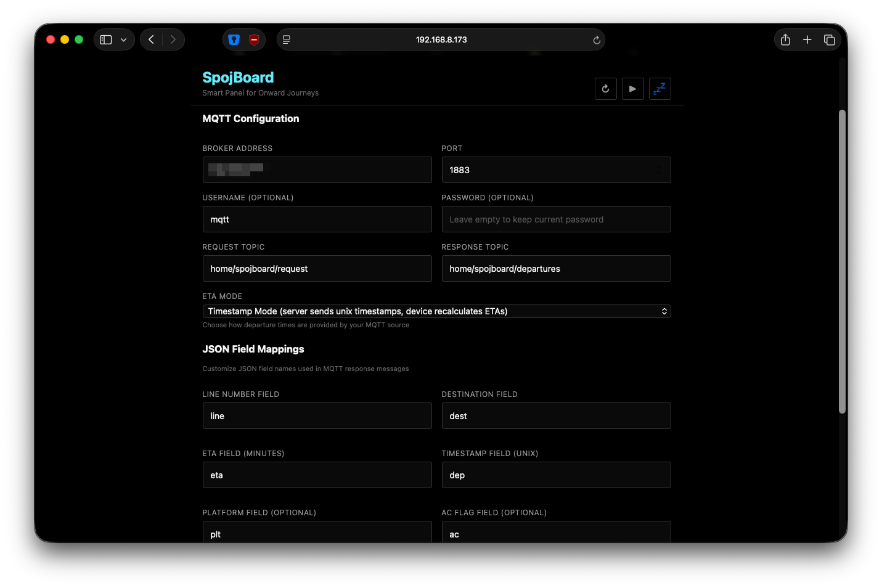This screenshot has height=588, width=882.
Task: Open the Bitwarden extension icon
Action: (x=234, y=39)
